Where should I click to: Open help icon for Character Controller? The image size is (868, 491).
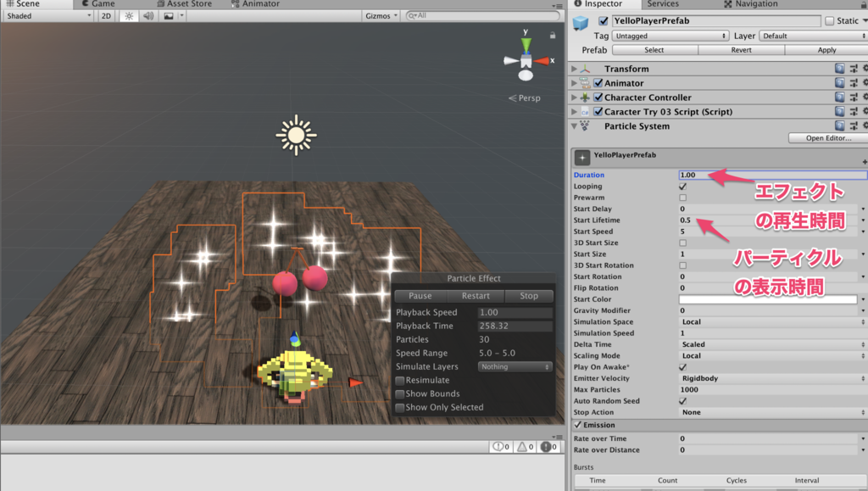click(x=840, y=98)
